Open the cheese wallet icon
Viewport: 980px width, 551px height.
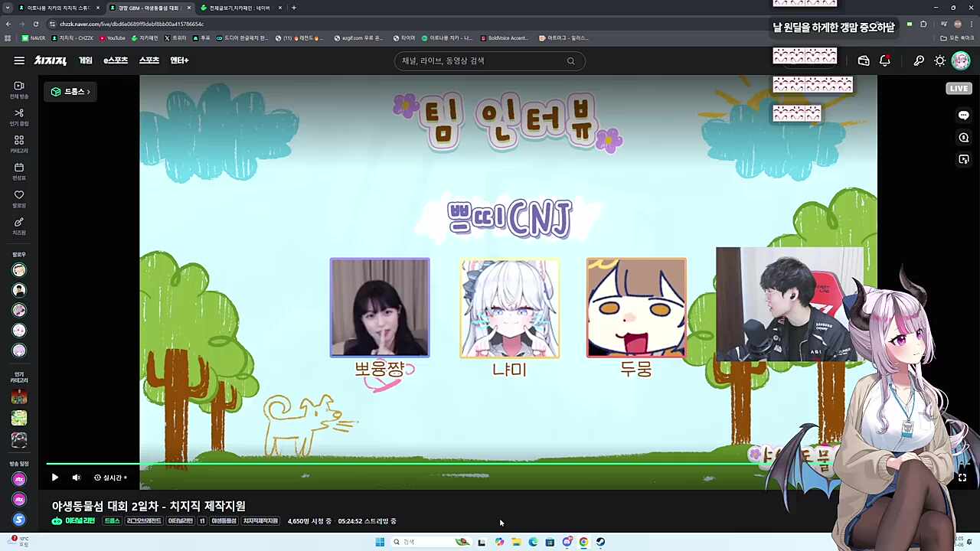coord(864,60)
